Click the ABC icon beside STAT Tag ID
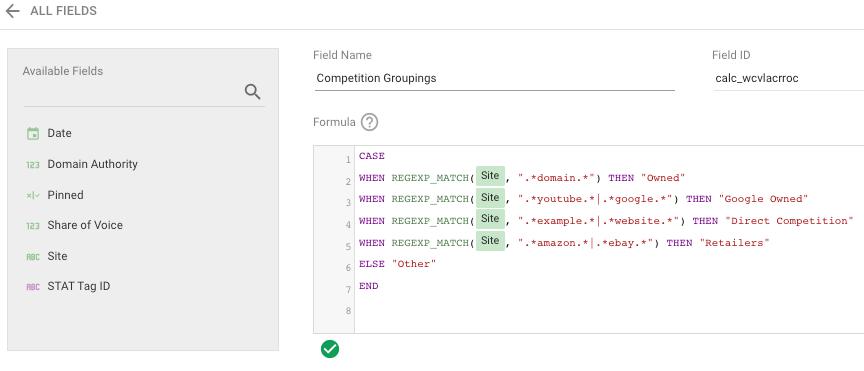 (x=33, y=287)
